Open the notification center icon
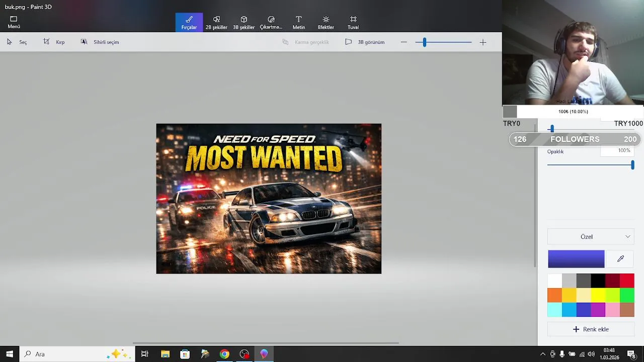644x362 pixels. point(631,354)
